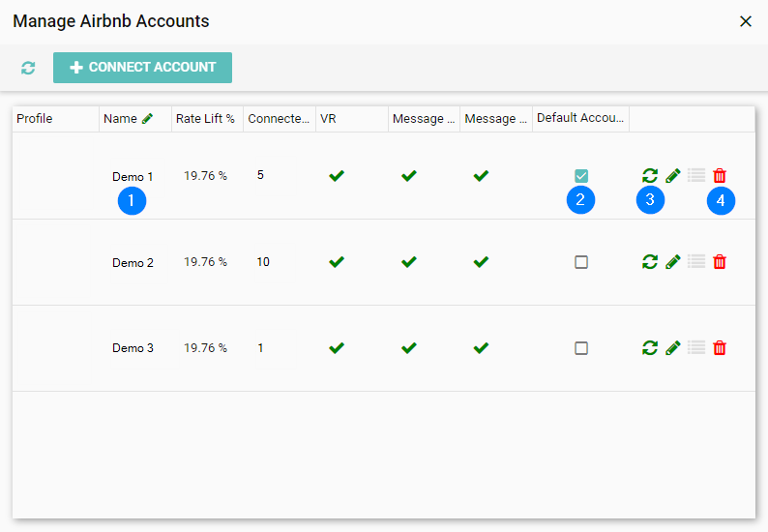Click the sync icon for Demo 1
This screenshot has height=532, width=768.
pyautogui.click(x=650, y=176)
